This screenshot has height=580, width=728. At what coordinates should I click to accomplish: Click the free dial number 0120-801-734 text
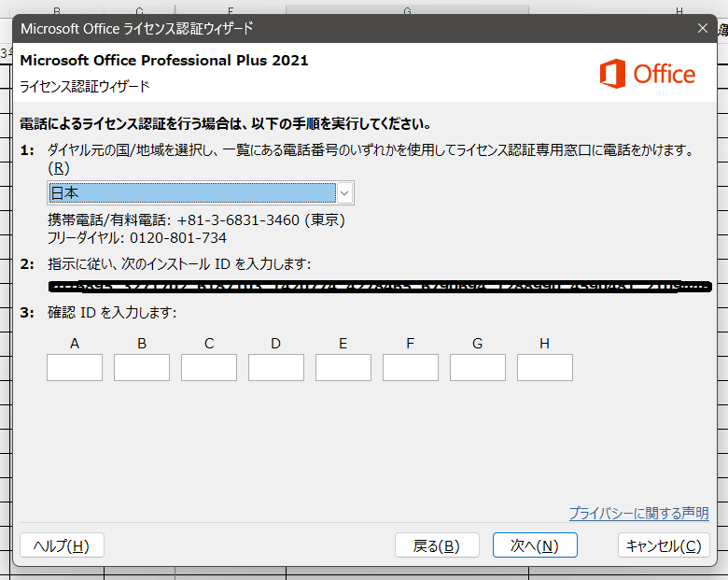178,238
